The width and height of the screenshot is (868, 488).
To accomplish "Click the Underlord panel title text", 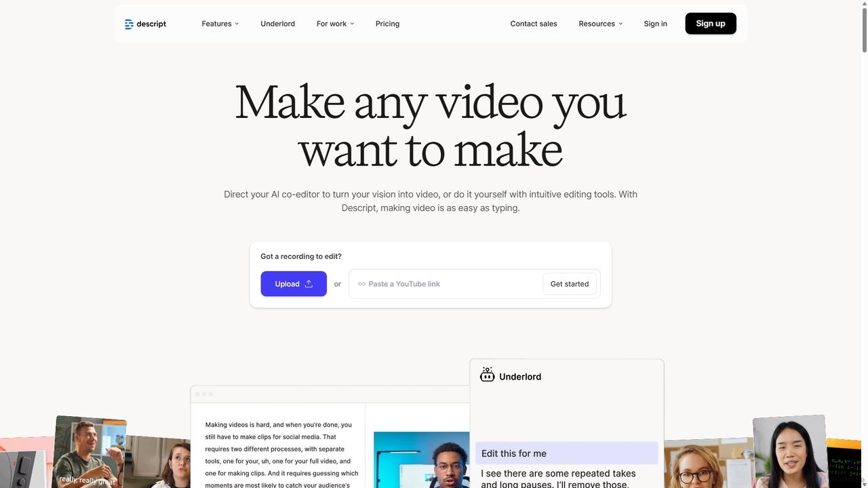I will (x=520, y=377).
